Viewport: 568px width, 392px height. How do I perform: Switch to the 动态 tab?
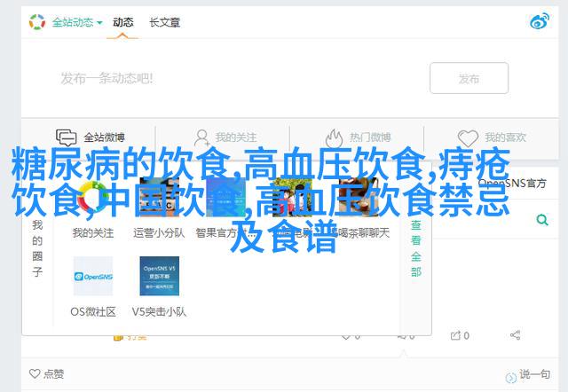[122, 21]
